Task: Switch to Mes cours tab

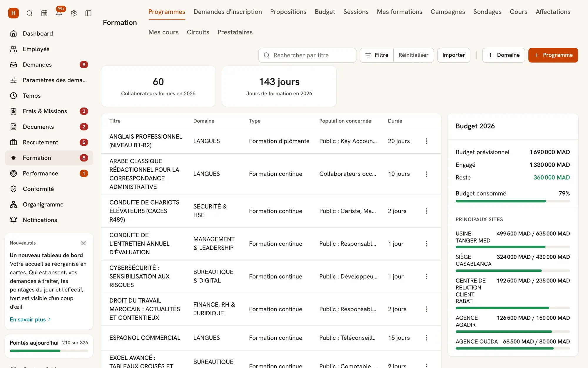Action: pyautogui.click(x=163, y=32)
